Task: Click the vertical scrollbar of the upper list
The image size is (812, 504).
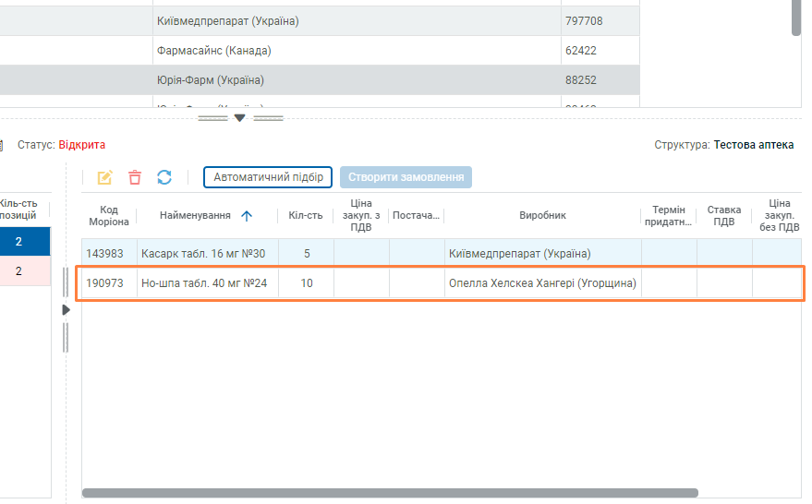Action: tap(796, 18)
